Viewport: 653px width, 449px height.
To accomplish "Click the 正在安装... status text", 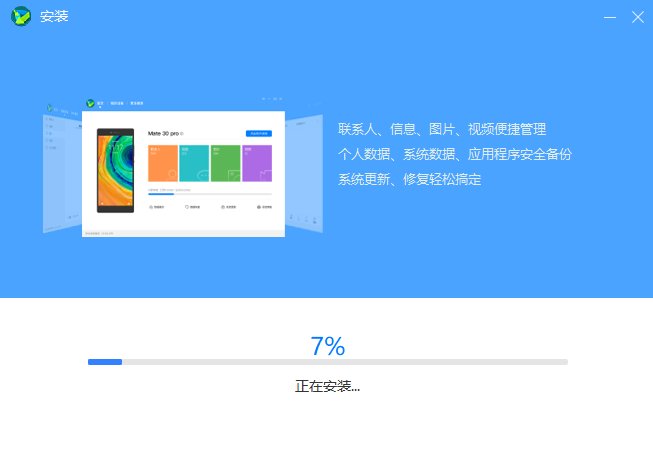I will pos(327,386).
